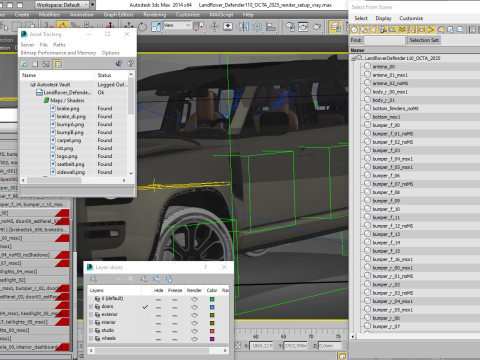Toggle Hide state for wheels layer
The height and width of the screenshot is (360, 480).
point(158,339)
